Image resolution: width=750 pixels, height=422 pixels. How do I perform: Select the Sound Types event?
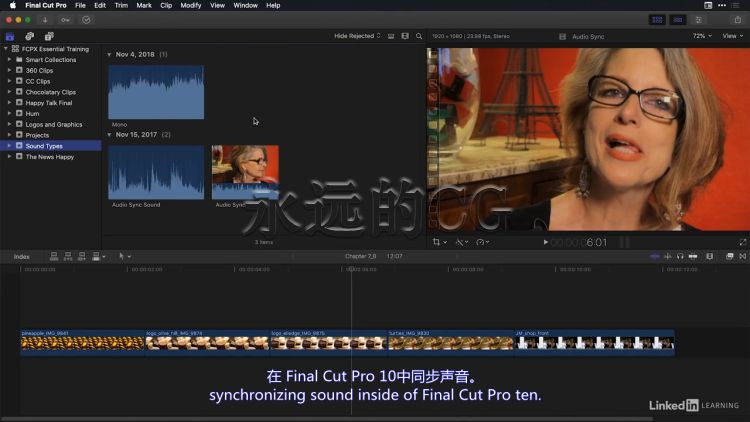coord(51,146)
